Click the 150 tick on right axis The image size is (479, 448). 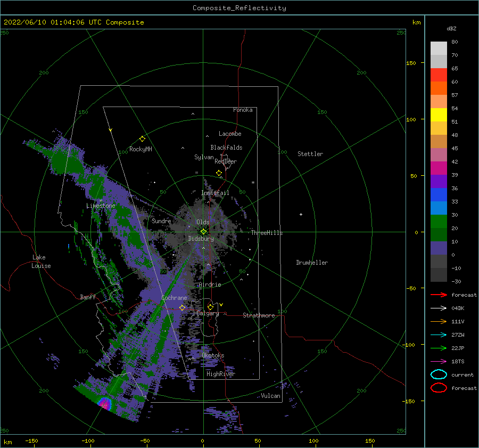tap(411, 63)
